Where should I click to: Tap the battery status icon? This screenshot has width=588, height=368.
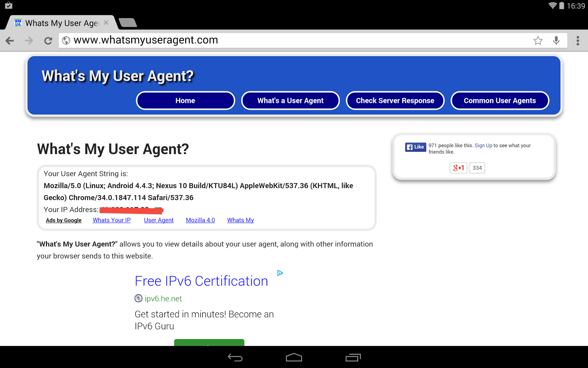coord(562,6)
